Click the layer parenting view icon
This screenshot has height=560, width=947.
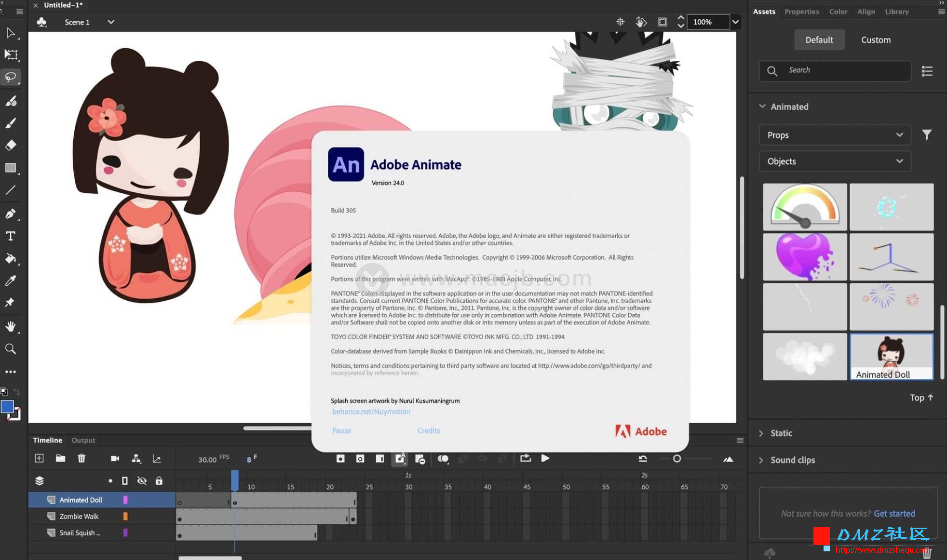tap(136, 458)
